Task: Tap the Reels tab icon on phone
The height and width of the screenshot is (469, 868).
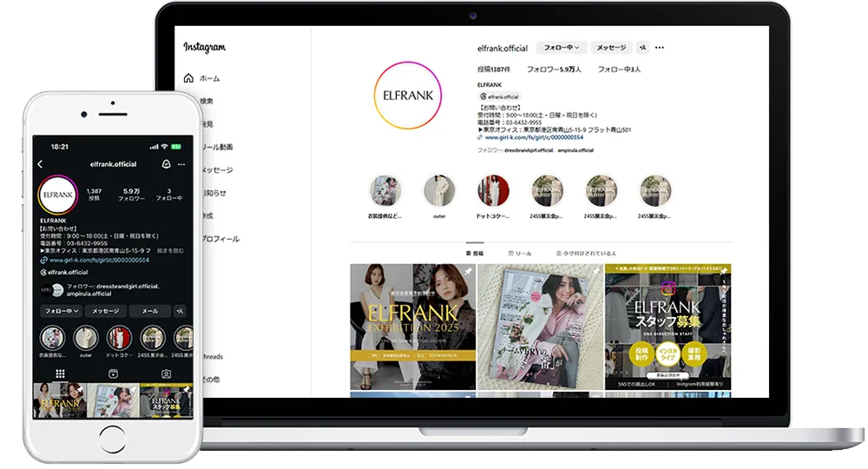Action: coord(113,373)
